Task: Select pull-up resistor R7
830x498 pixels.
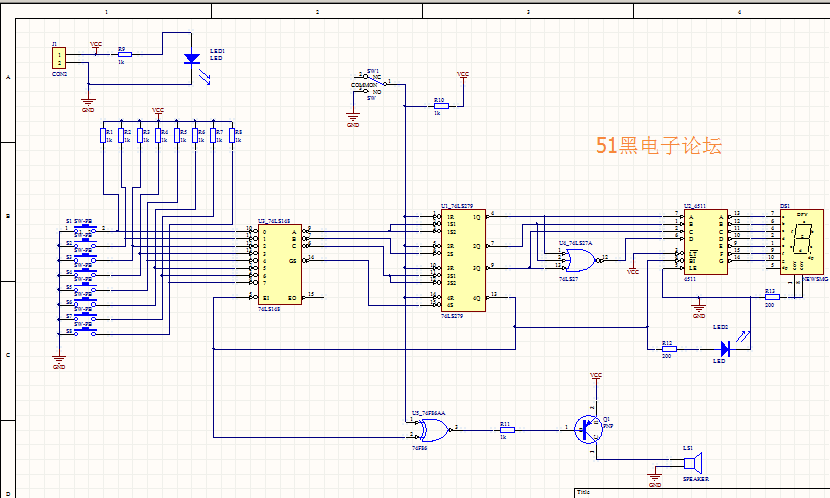Action: pyautogui.click(x=213, y=135)
